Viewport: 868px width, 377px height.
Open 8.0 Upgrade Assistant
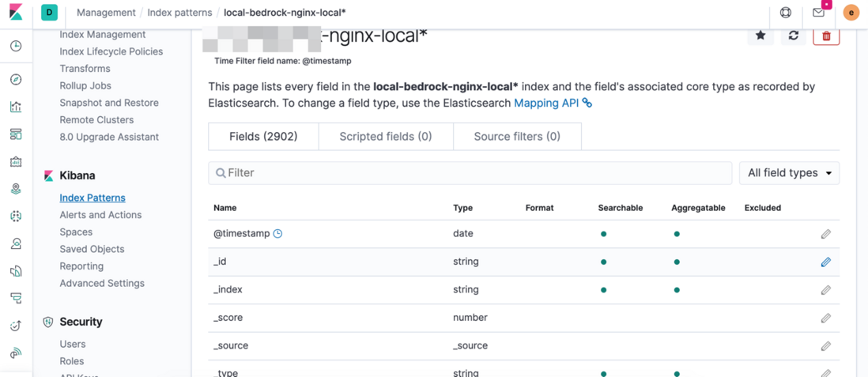click(x=109, y=138)
